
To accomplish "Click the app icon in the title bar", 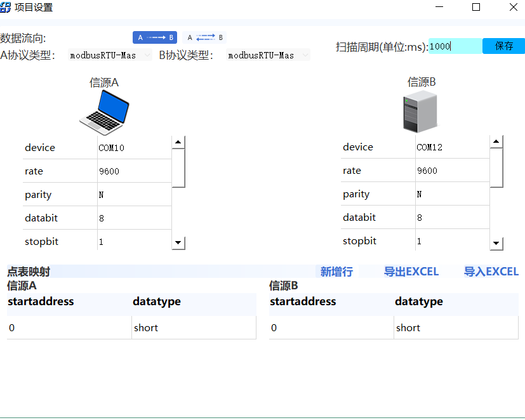I will coord(6,7).
